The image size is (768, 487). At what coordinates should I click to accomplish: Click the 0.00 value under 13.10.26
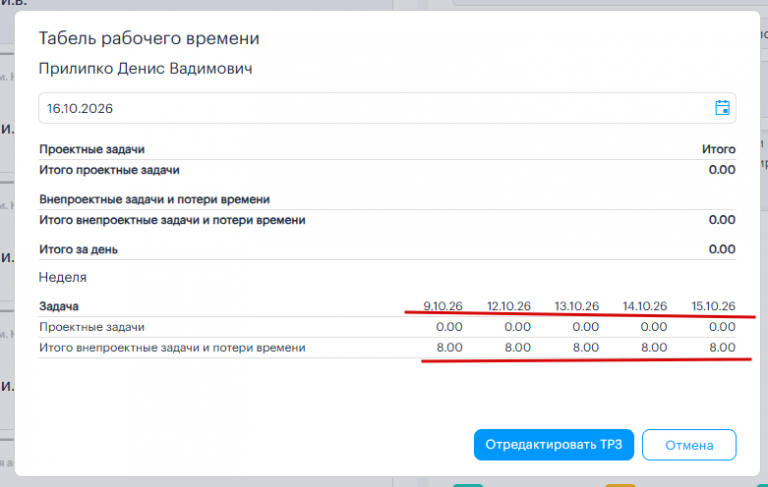point(585,327)
